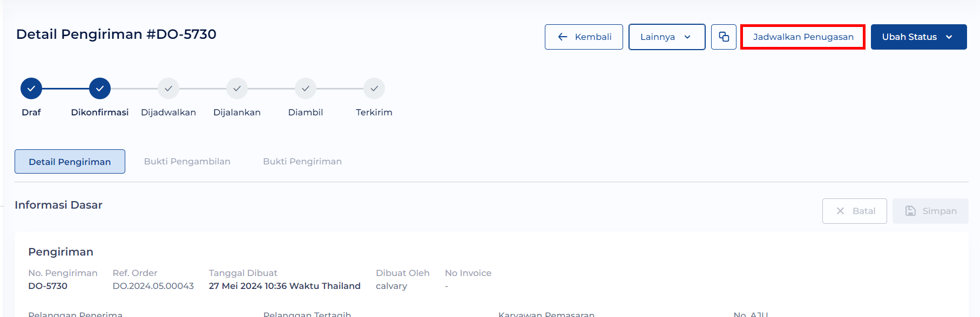
Task: Click the Dijadwalkan step circle
Action: 168,88
